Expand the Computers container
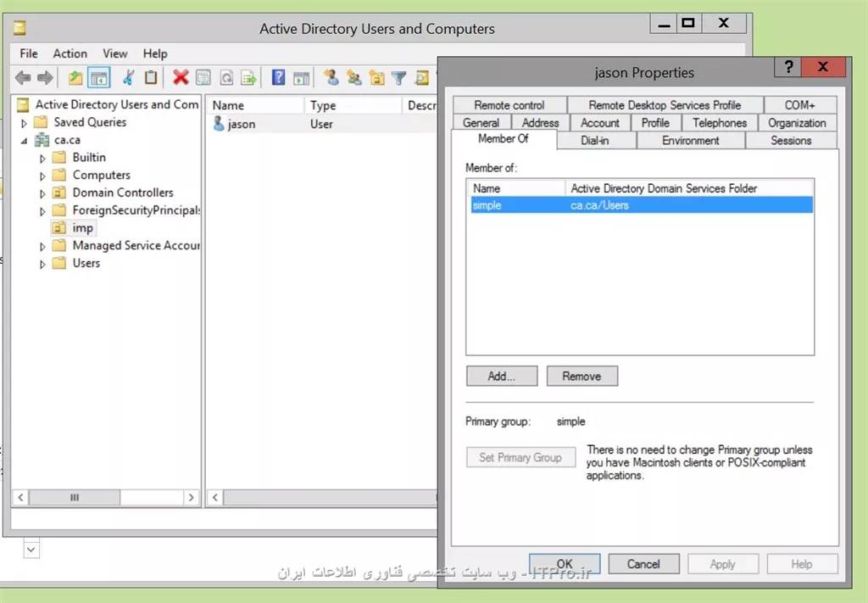 [x=42, y=176]
